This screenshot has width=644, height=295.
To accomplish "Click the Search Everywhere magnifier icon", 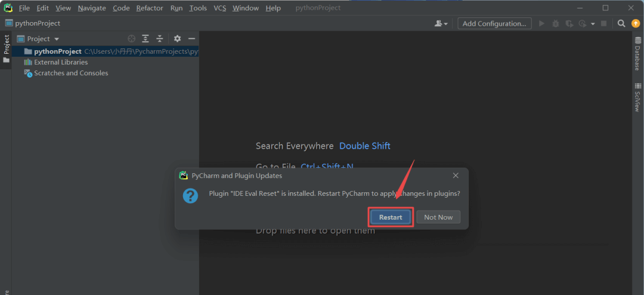I will [621, 23].
